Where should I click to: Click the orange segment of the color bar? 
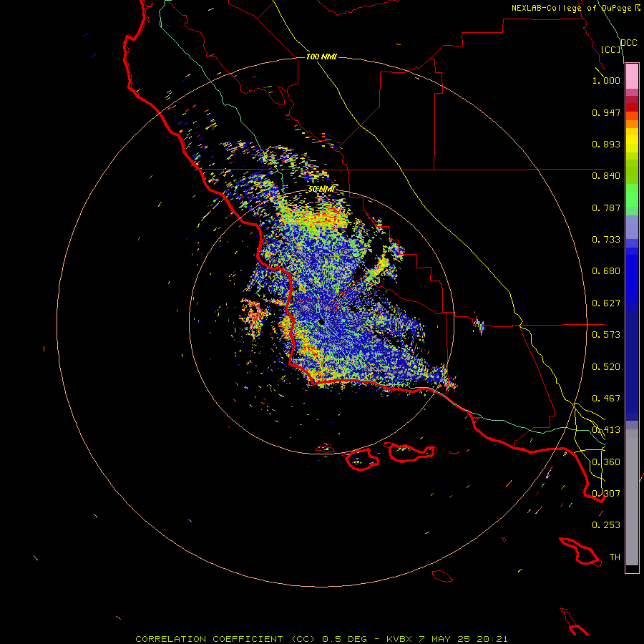point(632,120)
